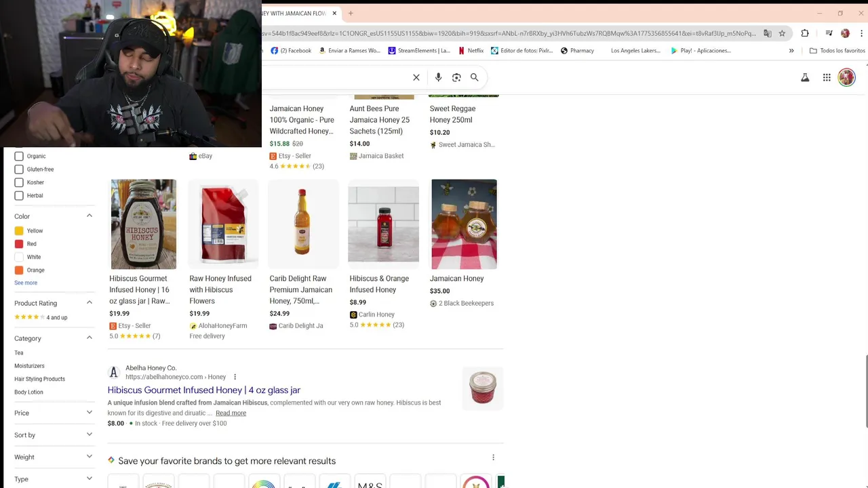This screenshot has width=868, height=488.
Task: Open the Hibiscus Honey jar thumbnail
Action: [144, 224]
